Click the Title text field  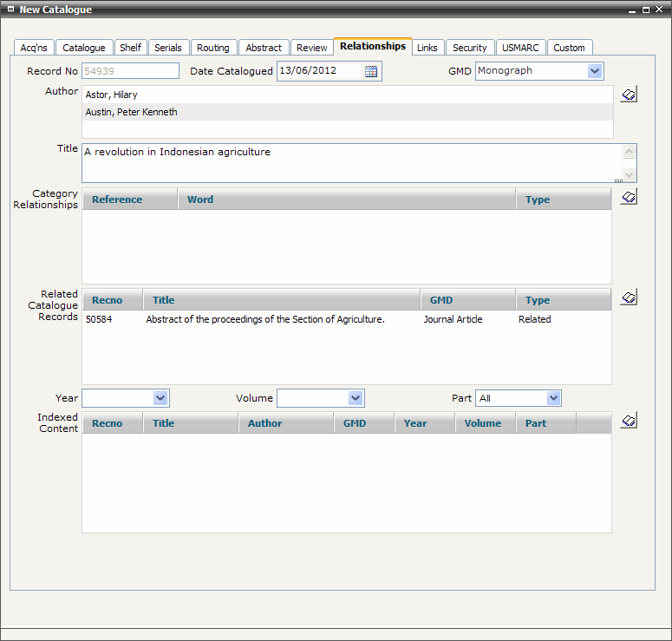tap(347, 162)
